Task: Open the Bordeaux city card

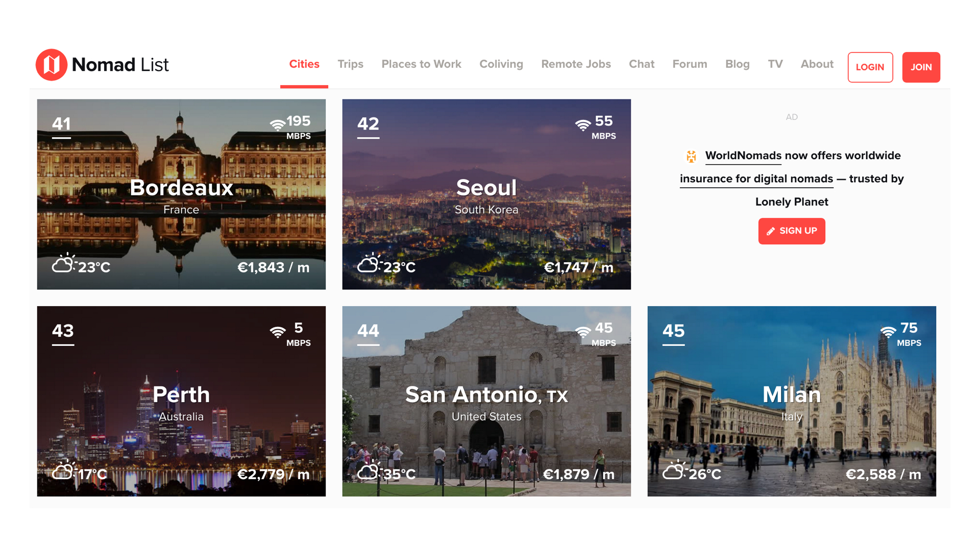Action: 181,194
